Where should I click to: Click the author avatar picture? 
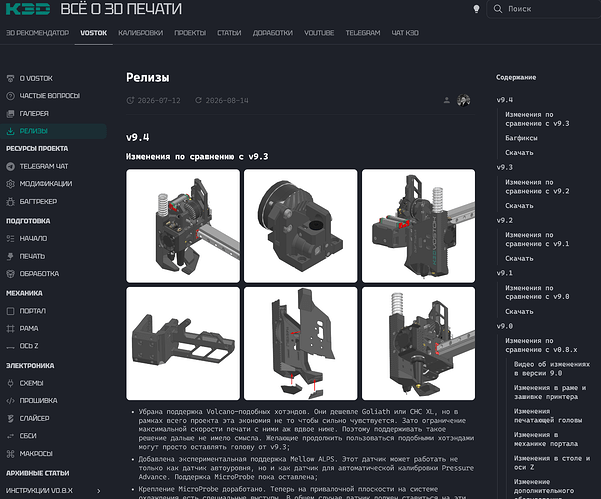click(463, 100)
